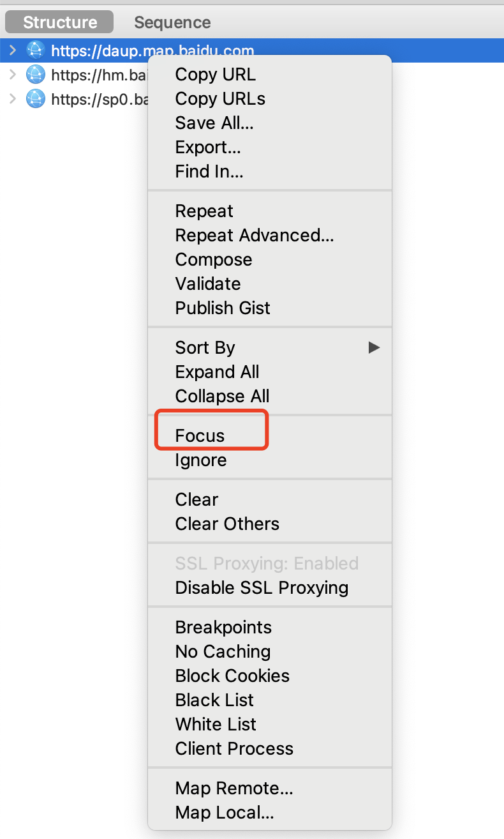Click globe icon of hm.ba host row
Viewport: 504px width, 839px height.
tap(36, 75)
